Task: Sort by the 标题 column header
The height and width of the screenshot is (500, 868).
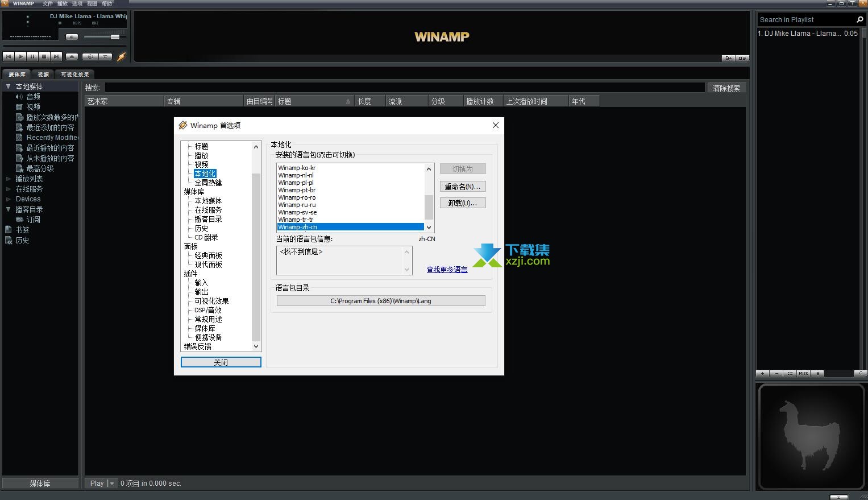Action: [314, 101]
